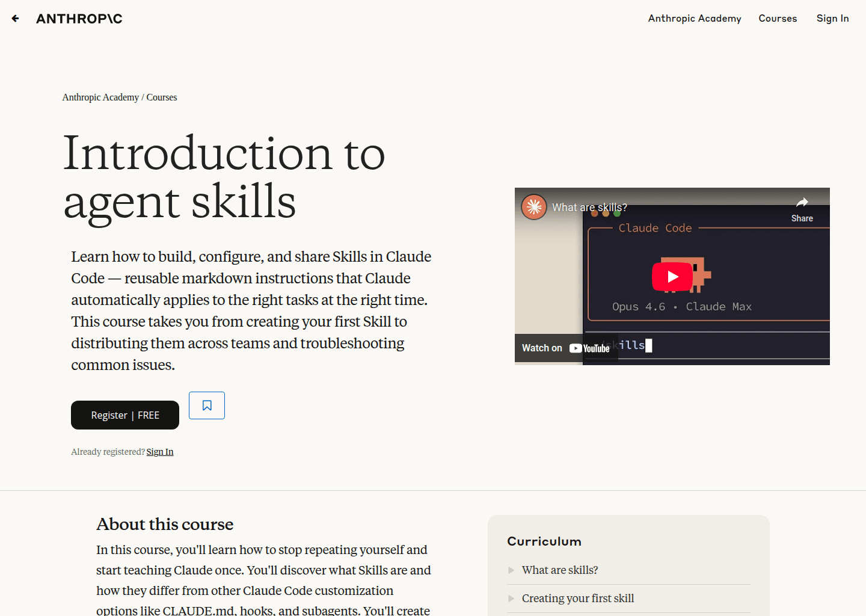Play the YouTube video

672,277
